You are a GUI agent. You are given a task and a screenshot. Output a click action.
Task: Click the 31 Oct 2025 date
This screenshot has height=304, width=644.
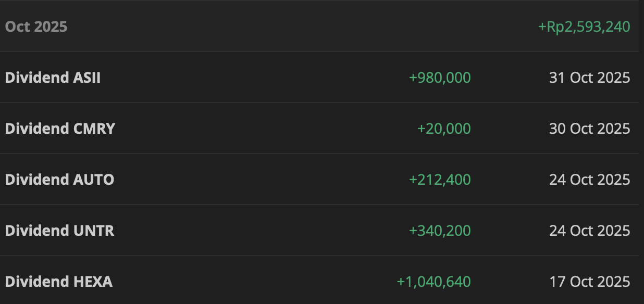pyautogui.click(x=589, y=78)
